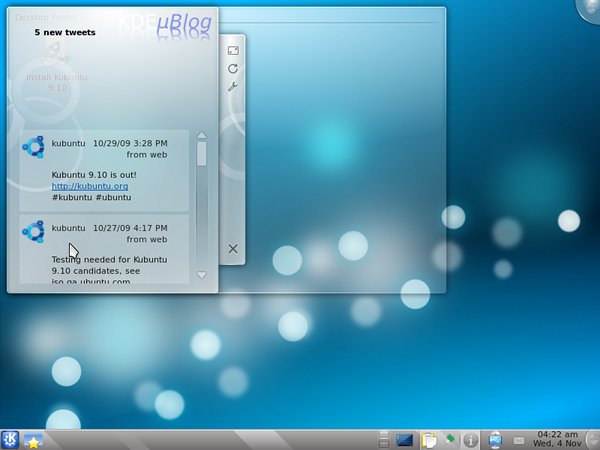Click the '5 new tweets' status text
Image resolution: width=600 pixels, height=450 pixels.
coord(65,33)
